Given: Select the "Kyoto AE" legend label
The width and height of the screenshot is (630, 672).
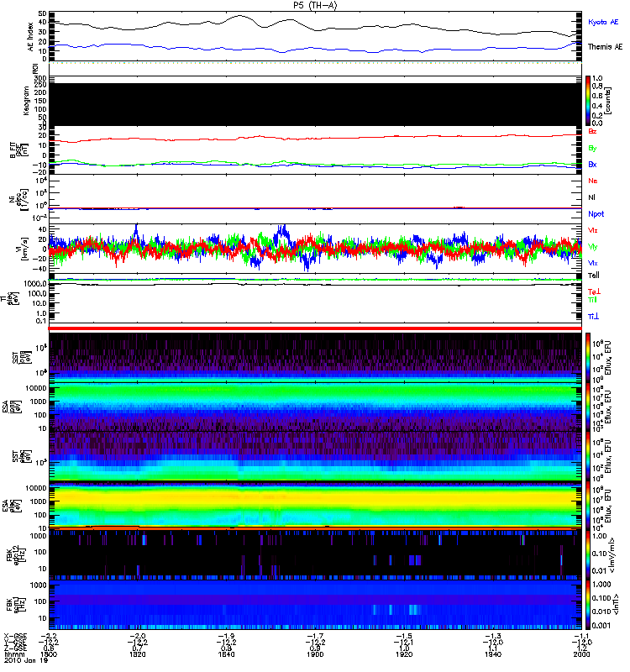Looking at the screenshot, I should click(603, 22).
